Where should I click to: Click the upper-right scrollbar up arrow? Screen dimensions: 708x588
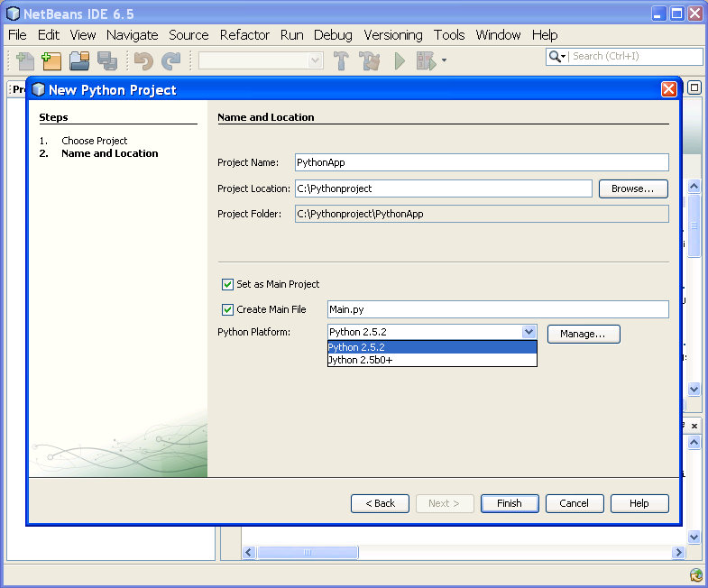click(x=694, y=186)
